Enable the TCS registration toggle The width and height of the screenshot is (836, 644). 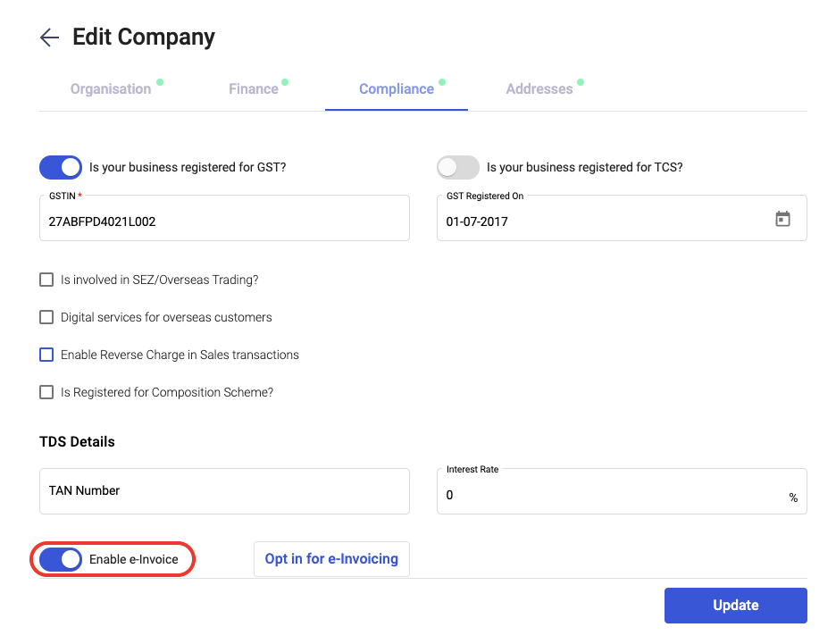458,167
